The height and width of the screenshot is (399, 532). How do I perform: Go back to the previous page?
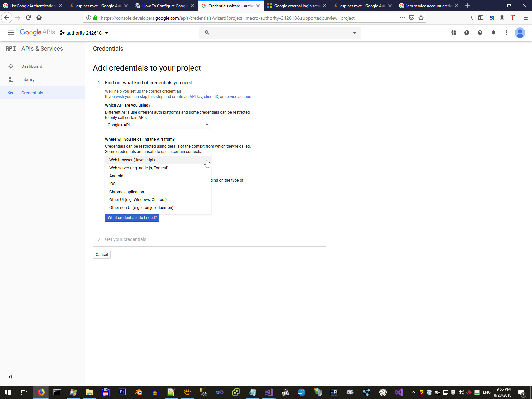[7, 18]
